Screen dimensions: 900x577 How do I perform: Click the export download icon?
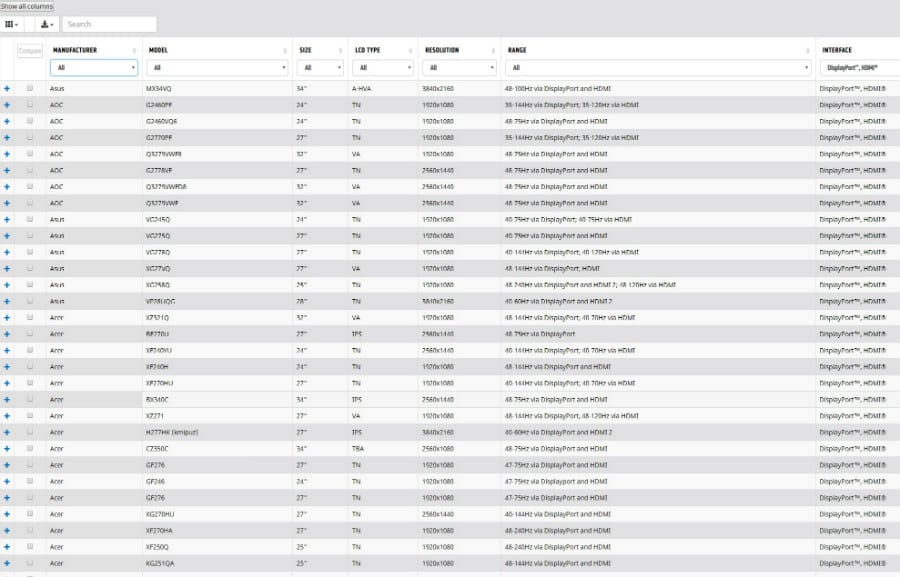click(46, 24)
